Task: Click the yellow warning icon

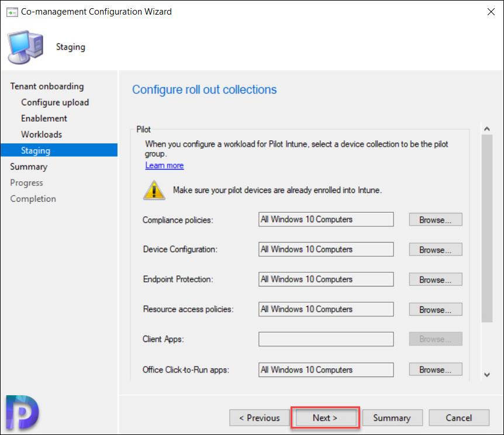Action: tap(154, 190)
